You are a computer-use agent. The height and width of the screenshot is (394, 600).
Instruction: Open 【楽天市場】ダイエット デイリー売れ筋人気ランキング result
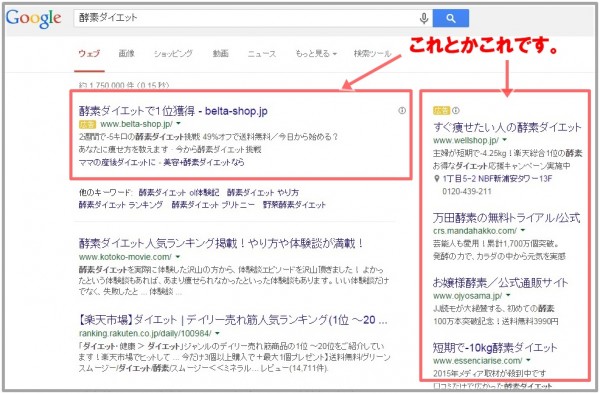pyautogui.click(x=233, y=319)
